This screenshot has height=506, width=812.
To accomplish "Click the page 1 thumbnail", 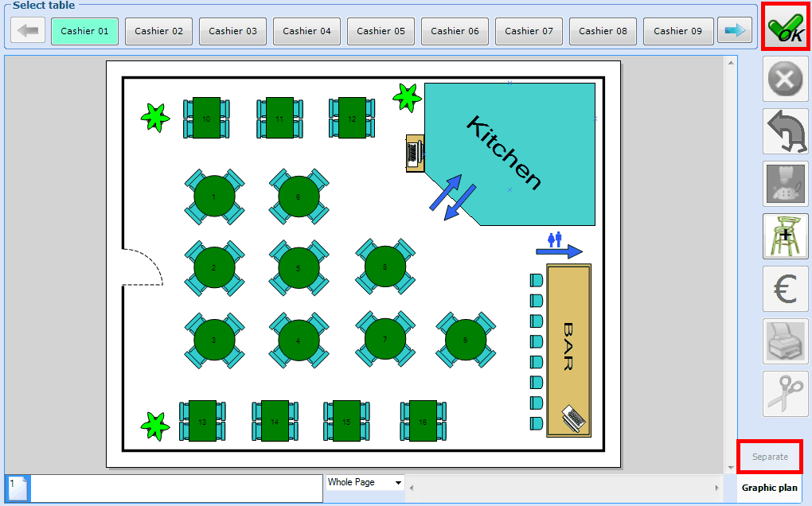I will coord(18,488).
